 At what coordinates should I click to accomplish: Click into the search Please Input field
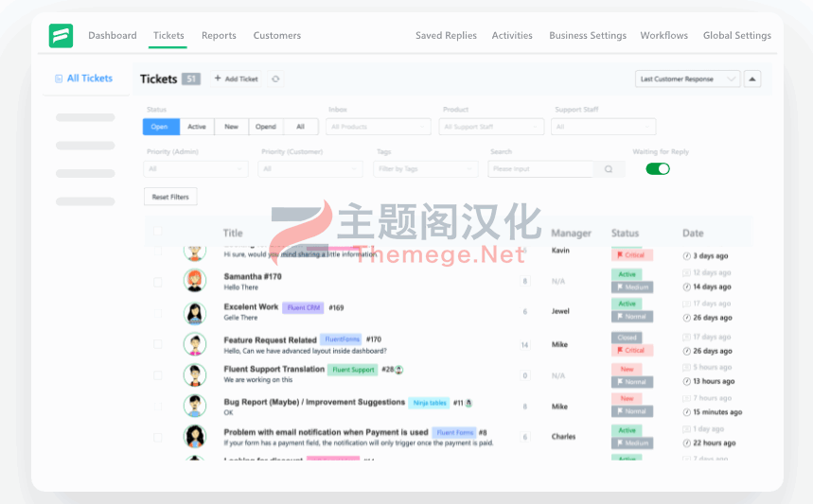tap(540, 169)
